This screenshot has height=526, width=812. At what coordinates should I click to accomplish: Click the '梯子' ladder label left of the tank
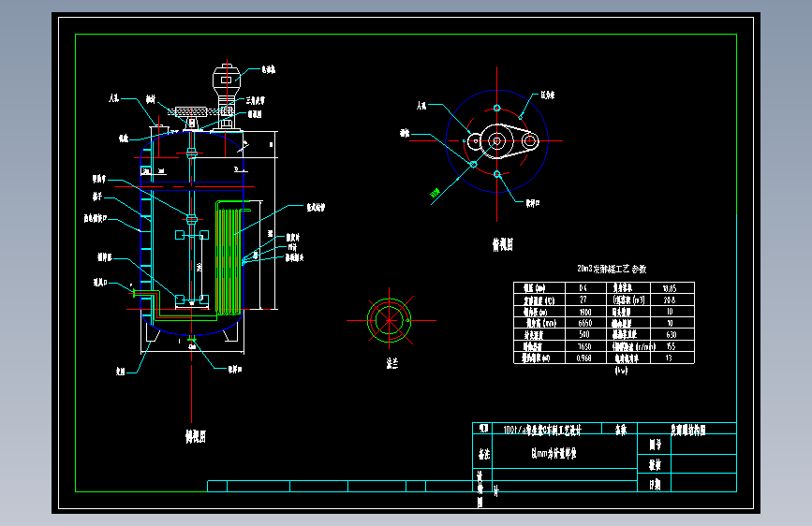pos(97,197)
